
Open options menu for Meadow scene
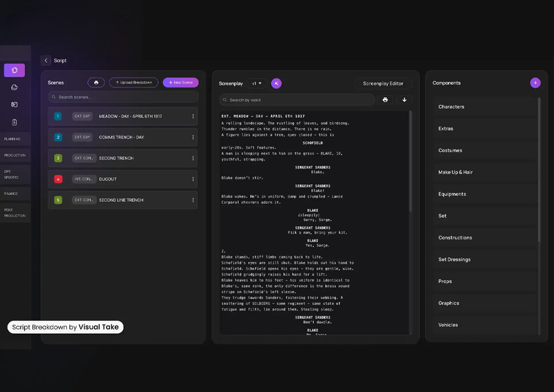(x=193, y=116)
